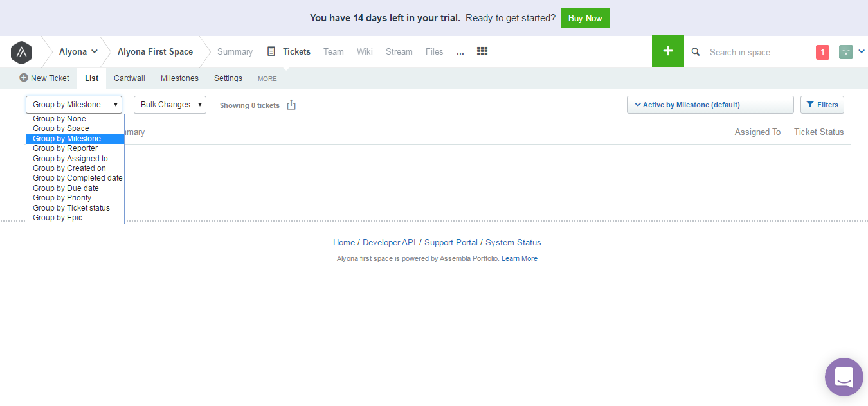Click the green plus create button

(668, 51)
